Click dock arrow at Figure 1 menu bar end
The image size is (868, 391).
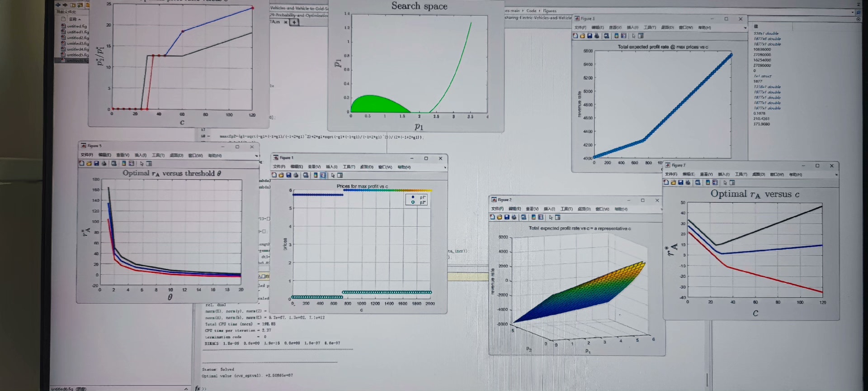[445, 167]
